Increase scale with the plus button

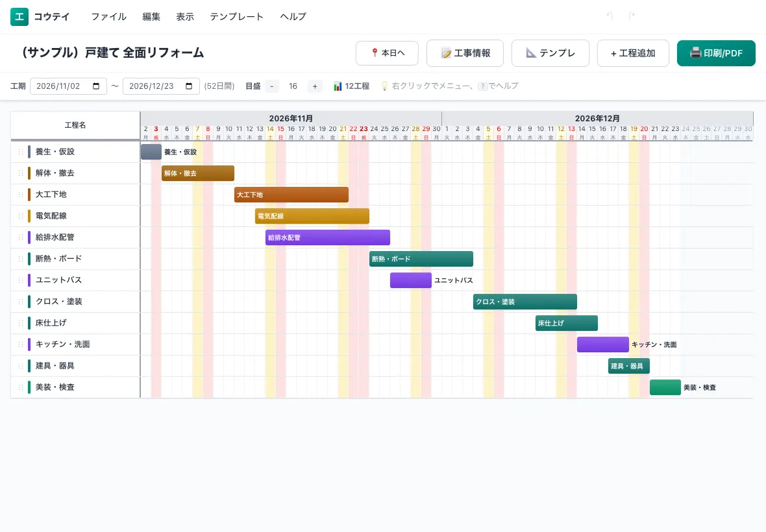315,86
